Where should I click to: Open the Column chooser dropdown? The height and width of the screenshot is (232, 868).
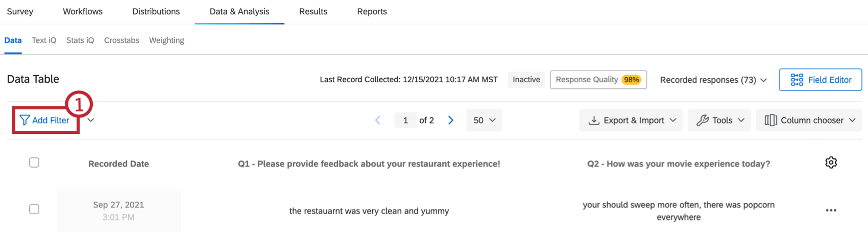tap(809, 120)
